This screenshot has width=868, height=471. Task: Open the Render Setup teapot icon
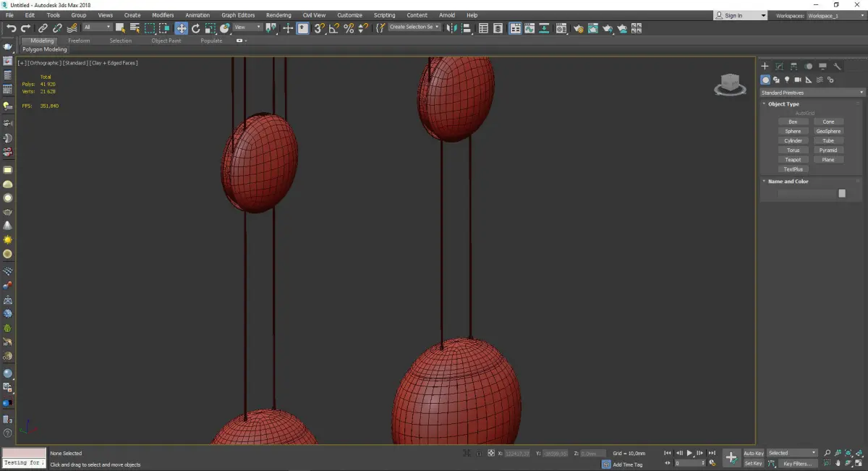(578, 28)
